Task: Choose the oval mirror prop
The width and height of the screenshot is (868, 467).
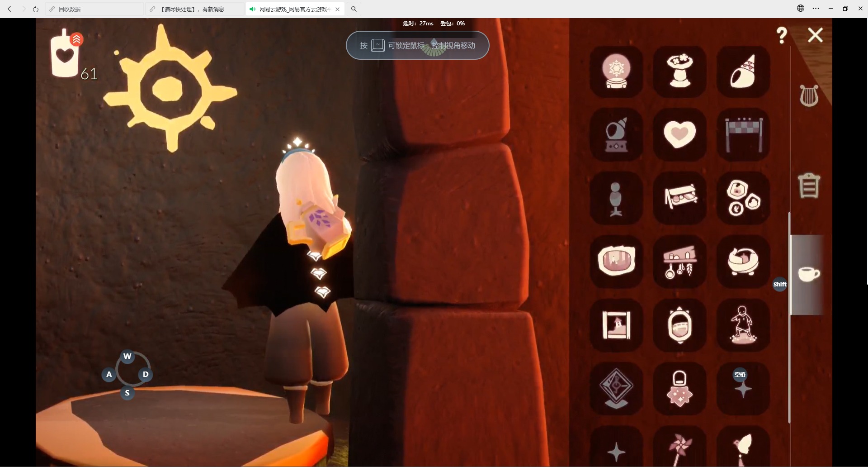Action: [679, 324]
